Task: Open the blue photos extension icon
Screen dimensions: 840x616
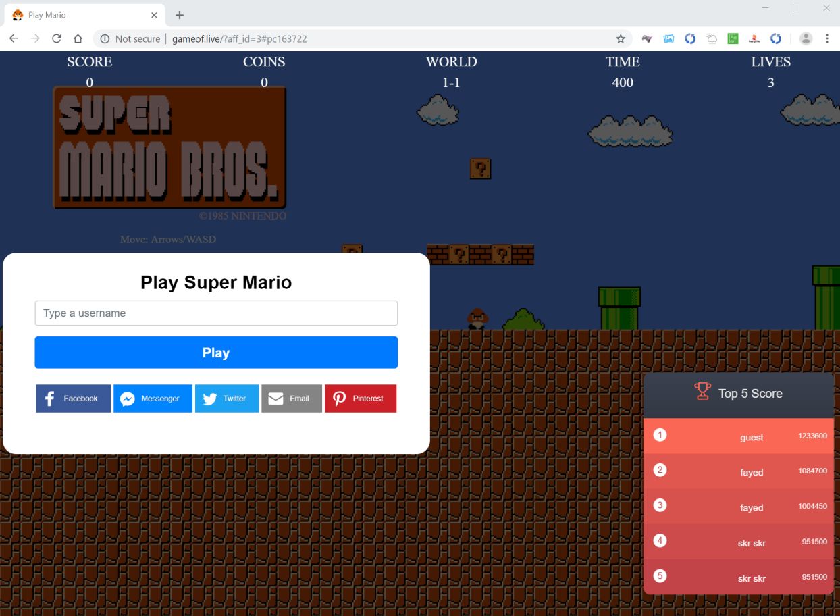Action: 668,38
